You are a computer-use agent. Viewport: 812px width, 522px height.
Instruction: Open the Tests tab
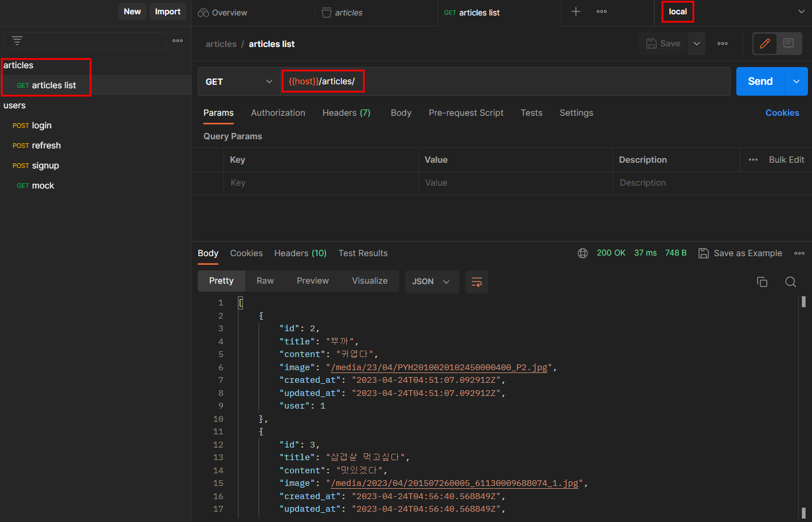[x=531, y=113]
